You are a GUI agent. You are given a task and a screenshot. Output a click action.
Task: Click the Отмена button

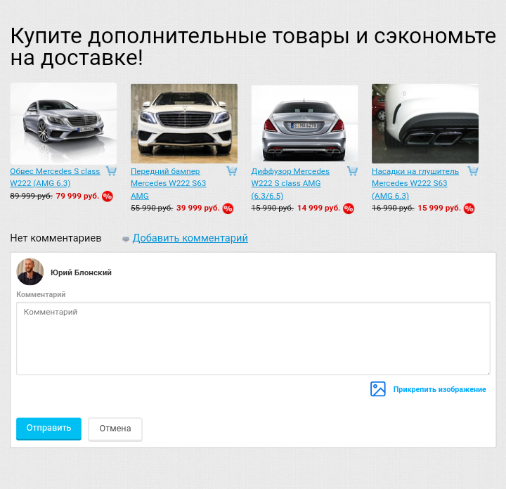click(115, 429)
